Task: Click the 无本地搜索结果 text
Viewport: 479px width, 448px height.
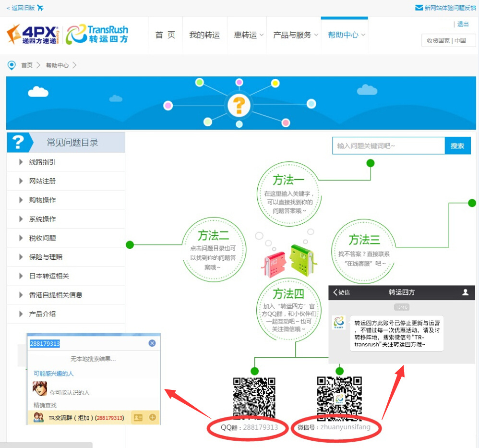Action: tap(93, 359)
